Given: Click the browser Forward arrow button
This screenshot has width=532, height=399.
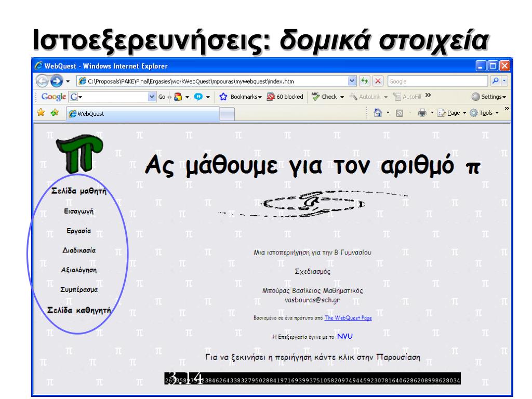Looking at the screenshot, I should click(x=56, y=81).
